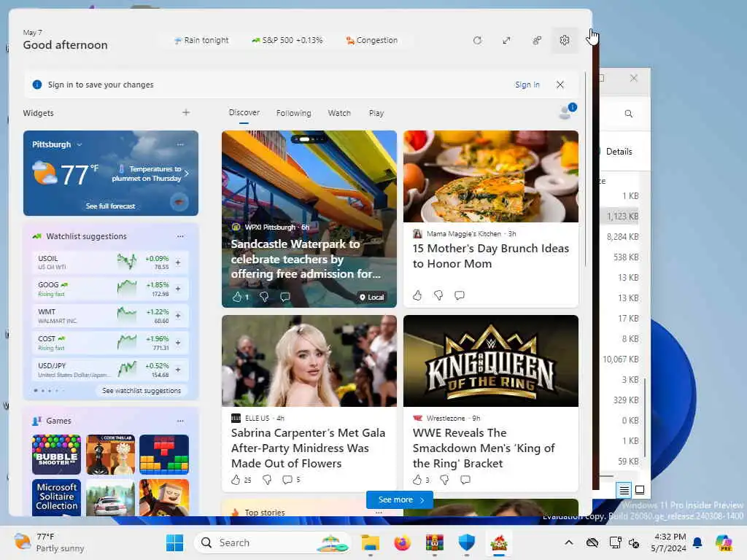Click See watchlist suggestions button
Image resolution: width=747 pixels, height=560 pixels.
coord(142,391)
